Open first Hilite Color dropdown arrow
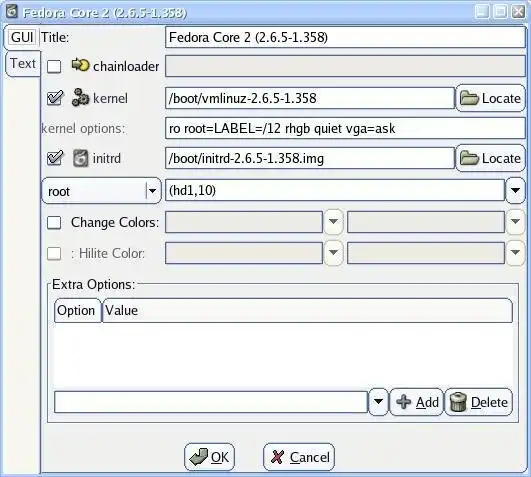 (333, 253)
